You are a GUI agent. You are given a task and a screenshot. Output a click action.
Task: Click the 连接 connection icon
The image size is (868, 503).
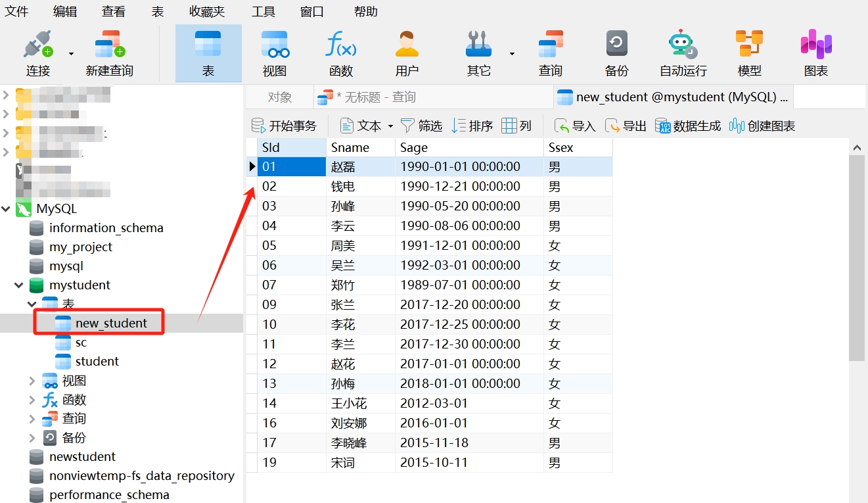point(37,45)
